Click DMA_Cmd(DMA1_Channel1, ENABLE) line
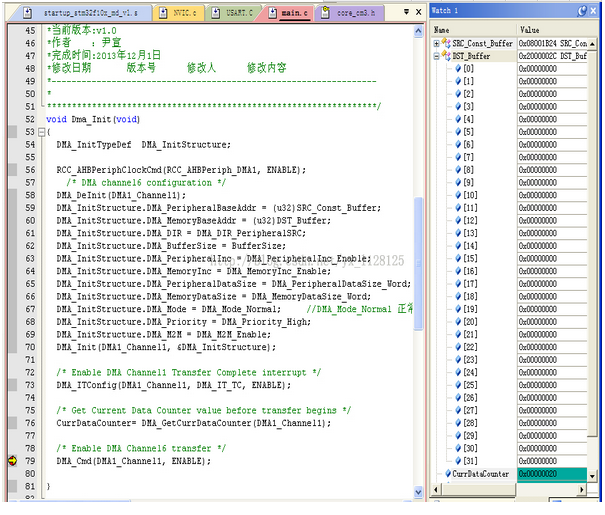The height and width of the screenshot is (515, 605). click(134, 461)
